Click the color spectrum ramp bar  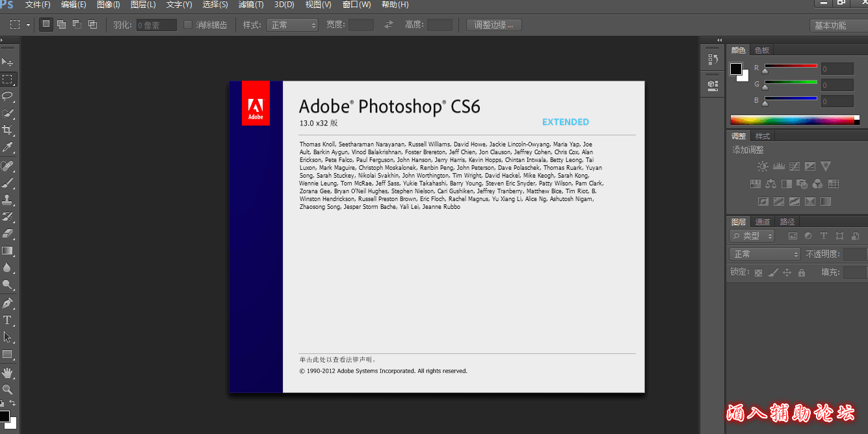(x=792, y=120)
